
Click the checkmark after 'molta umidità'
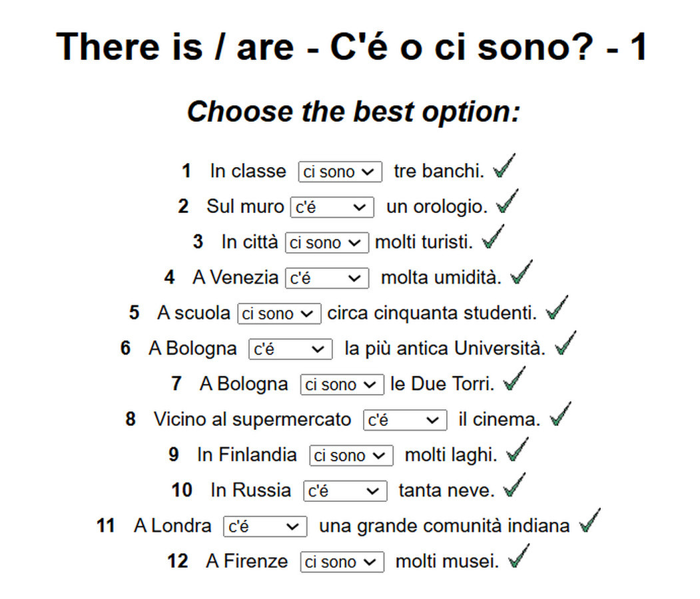coord(522,273)
